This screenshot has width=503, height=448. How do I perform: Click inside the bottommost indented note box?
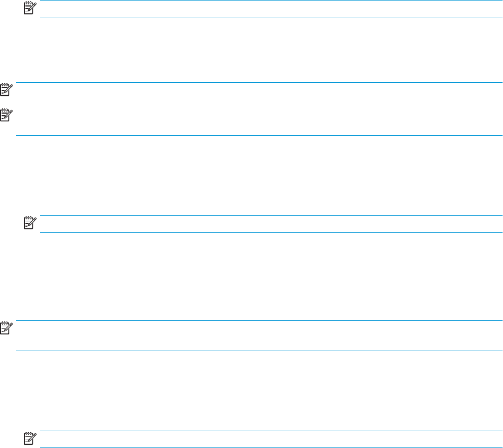click(271, 439)
